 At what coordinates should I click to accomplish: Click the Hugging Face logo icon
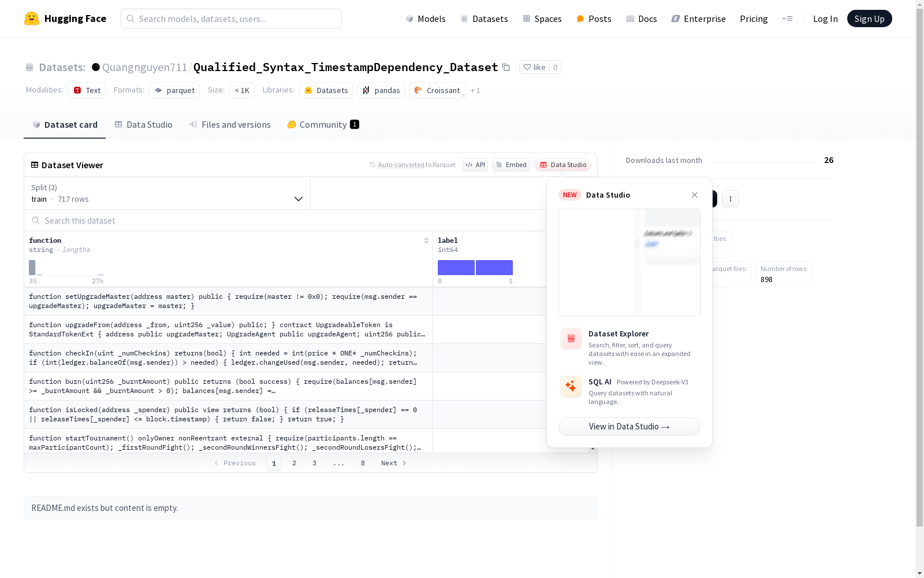pyautogui.click(x=32, y=18)
